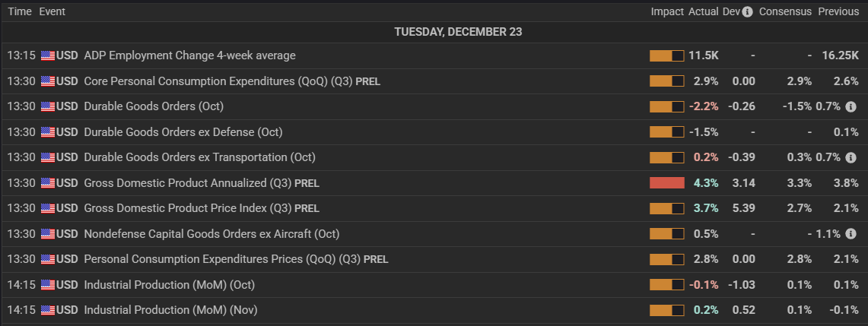Click the US flag beside Gross Domestic Product Annualized
Image resolution: width=868 pixels, height=326 pixels.
[x=48, y=183]
